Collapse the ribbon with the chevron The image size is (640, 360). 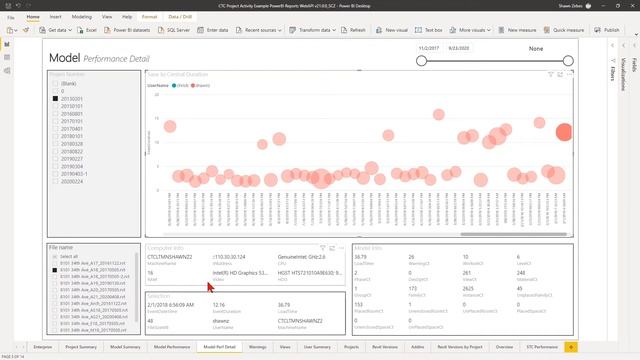[636, 35]
